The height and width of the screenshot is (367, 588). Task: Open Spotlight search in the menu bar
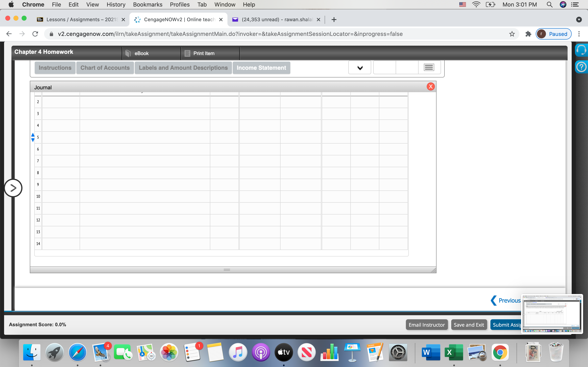(x=550, y=4)
